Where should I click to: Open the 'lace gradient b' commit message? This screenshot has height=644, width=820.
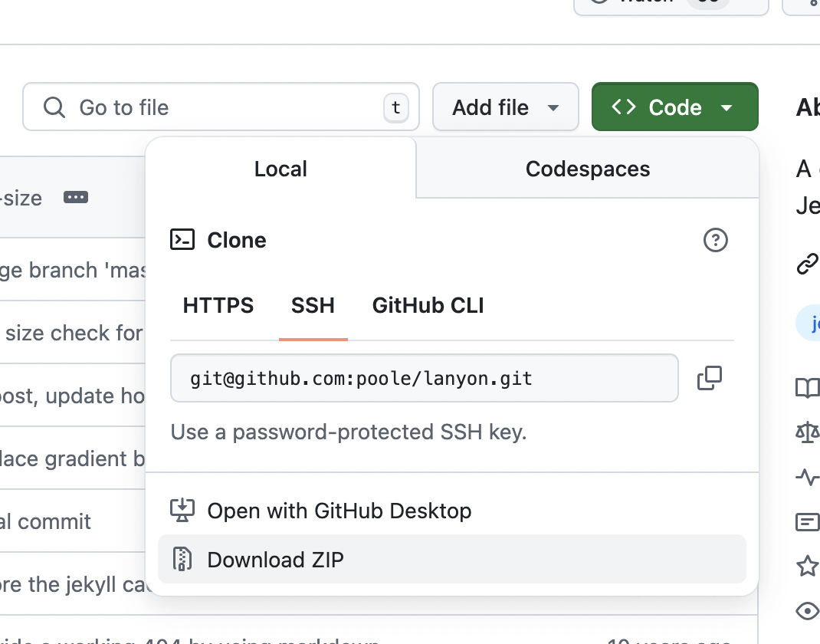click(x=73, y=458)
